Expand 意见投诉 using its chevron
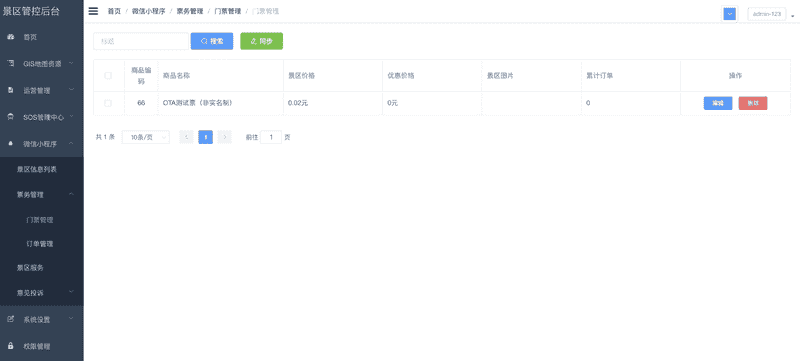 71,292
